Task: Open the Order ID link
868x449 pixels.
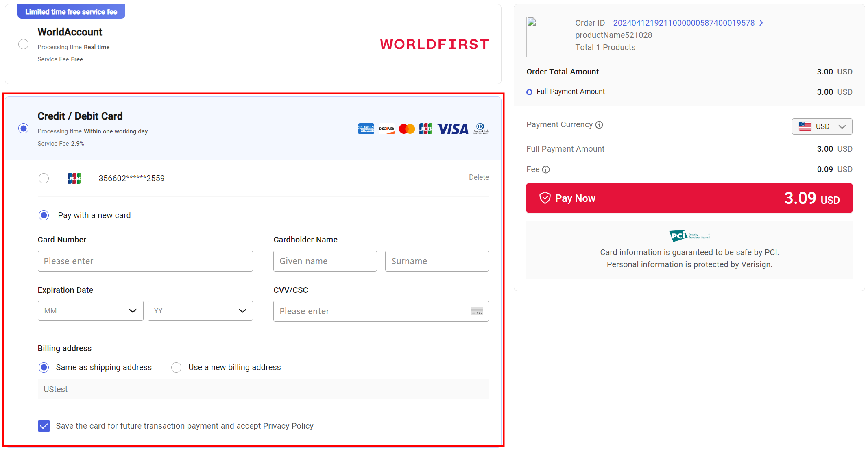Action: [684, 23]
